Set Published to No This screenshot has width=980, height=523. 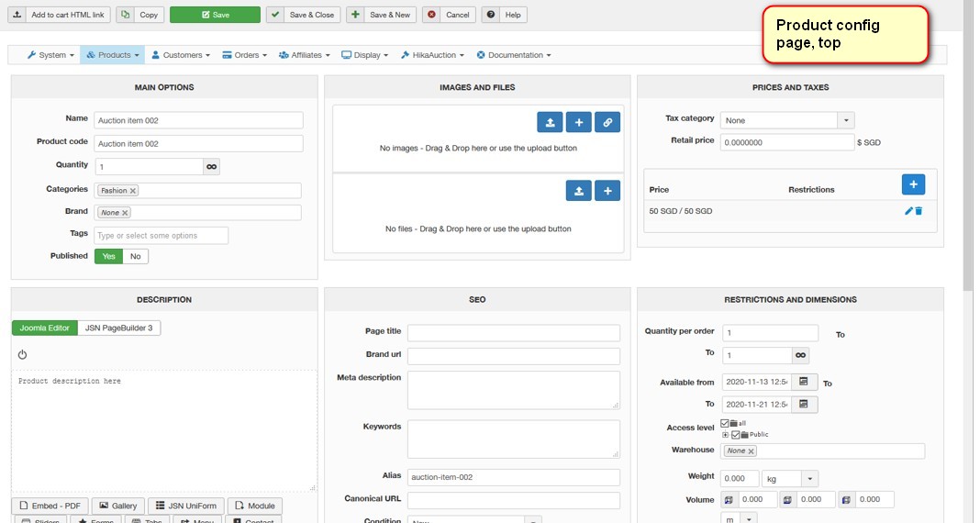(135, 257)
